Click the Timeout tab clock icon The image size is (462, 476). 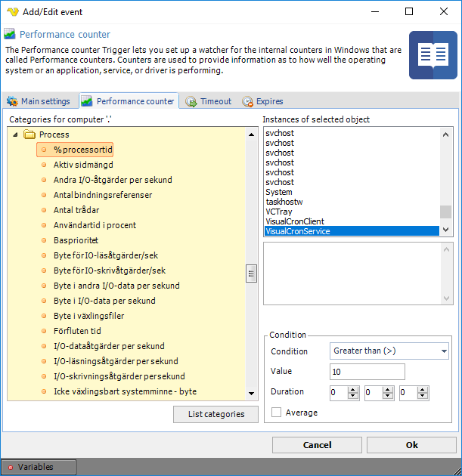191,101
